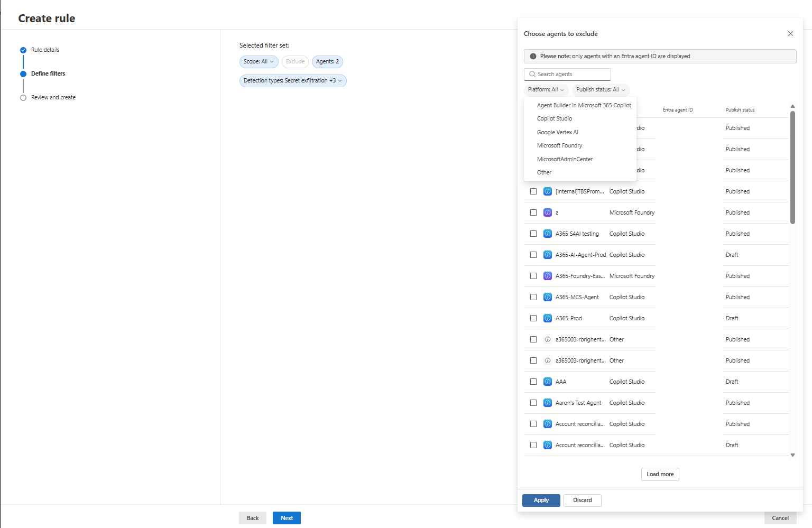Image resolution: width=812 pixels, height=528 pixels.
Task: Click the agent icon for AAA
Action: (x=548, y=382)
